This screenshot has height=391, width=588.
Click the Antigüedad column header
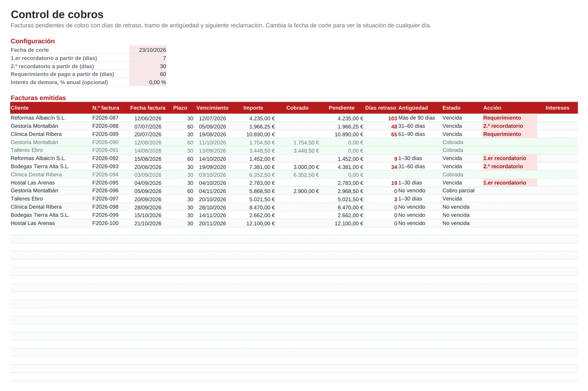(x=413, y=108)
